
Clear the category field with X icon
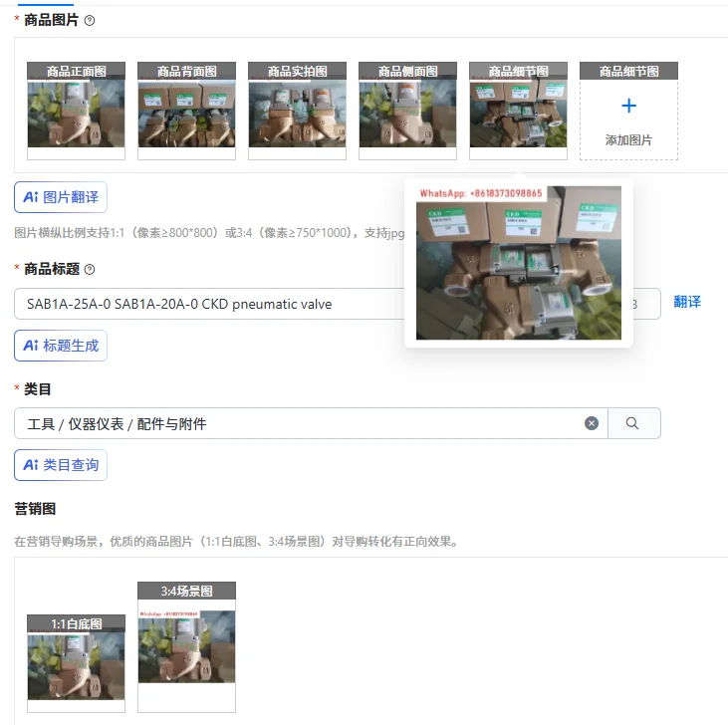591,423
